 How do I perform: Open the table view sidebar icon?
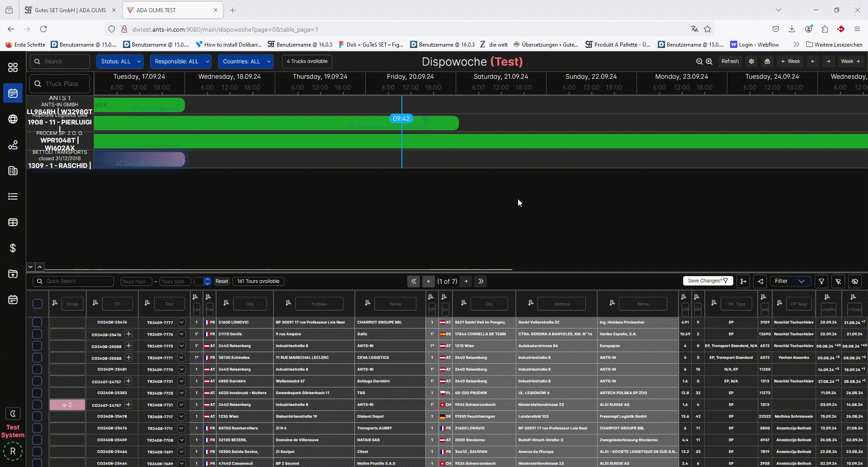[x=13, y=222]
